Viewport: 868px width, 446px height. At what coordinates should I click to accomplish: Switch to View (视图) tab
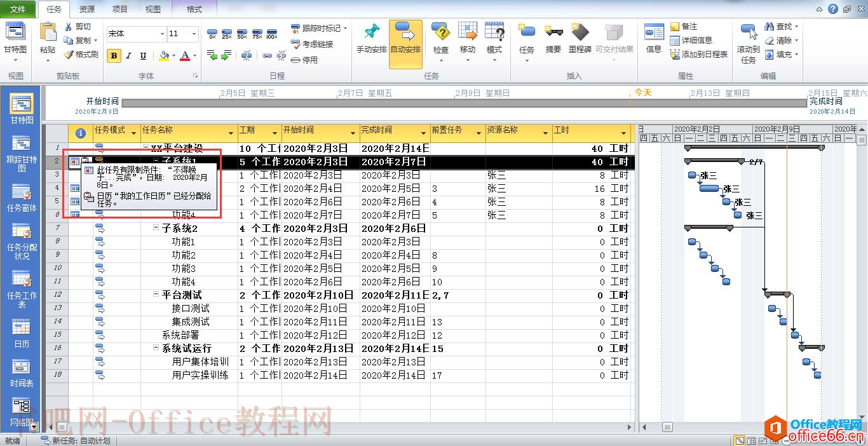pyautogui.click(x=153, y=9)
